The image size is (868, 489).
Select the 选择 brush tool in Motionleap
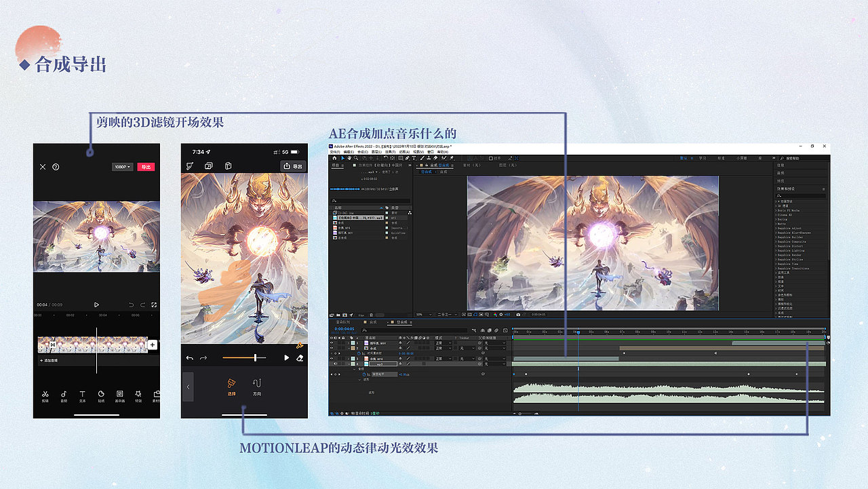point(231,387)
